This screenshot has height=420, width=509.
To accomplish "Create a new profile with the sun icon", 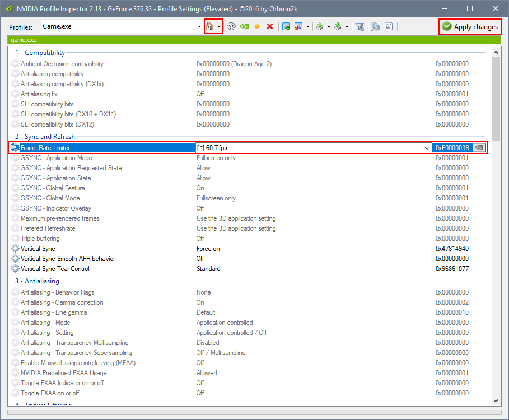I will (x=257, y=26).
